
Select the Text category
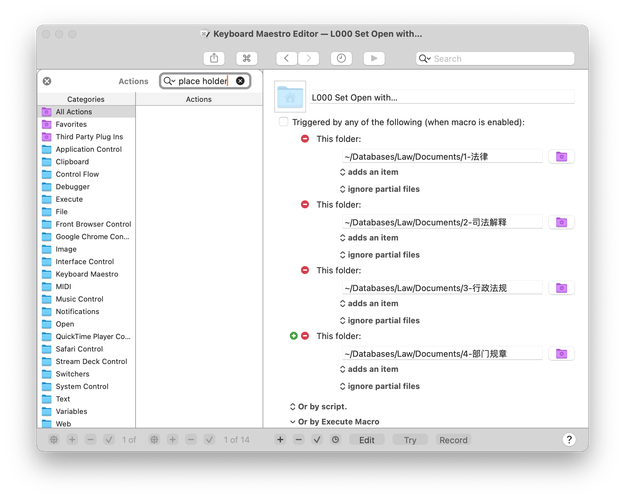tap(86, 399)
